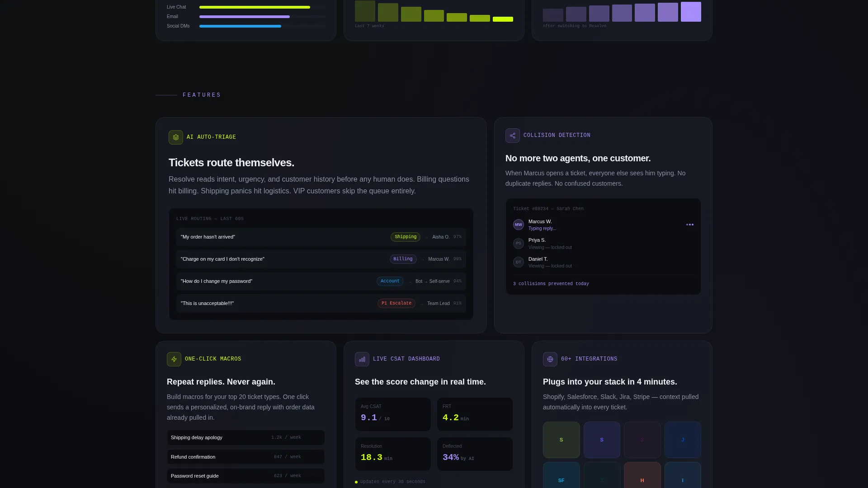Click the "Bot → Self-serve" routing text
The width and height of the screenshot is (868, 488).
point(432,282)
